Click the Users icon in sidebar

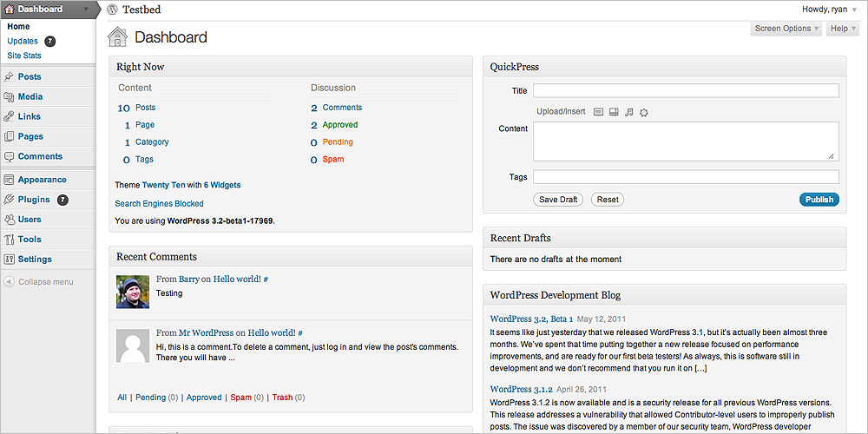pos(9,220)
